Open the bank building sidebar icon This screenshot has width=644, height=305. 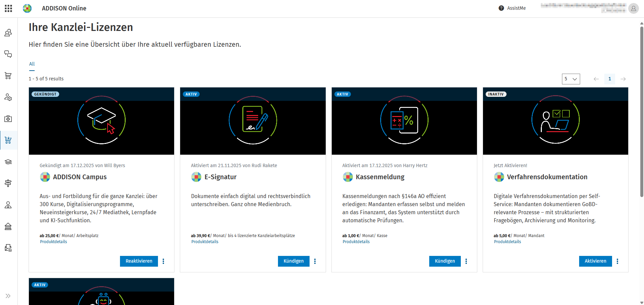pos(8,226)
